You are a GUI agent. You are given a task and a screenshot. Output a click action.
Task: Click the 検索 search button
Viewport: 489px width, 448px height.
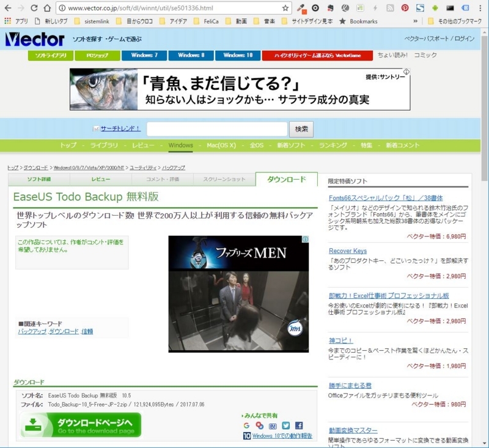(x=301, y=129)
